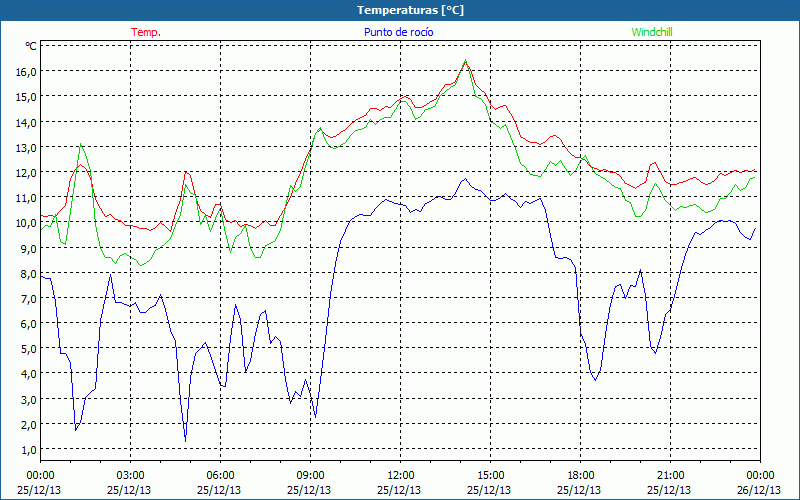This screenshot has width=800, height=500.
Task: Click the temperature peak near 14:00
Action: click(465, 62)
